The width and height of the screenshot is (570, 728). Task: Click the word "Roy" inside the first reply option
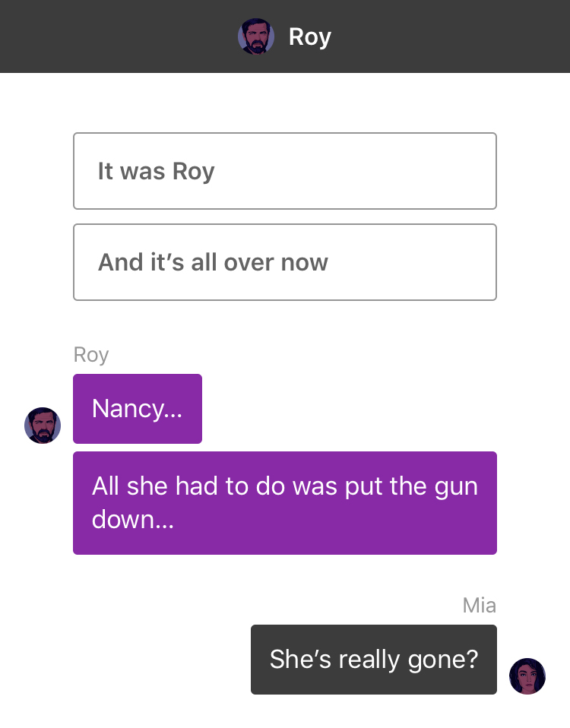[194, 173]
